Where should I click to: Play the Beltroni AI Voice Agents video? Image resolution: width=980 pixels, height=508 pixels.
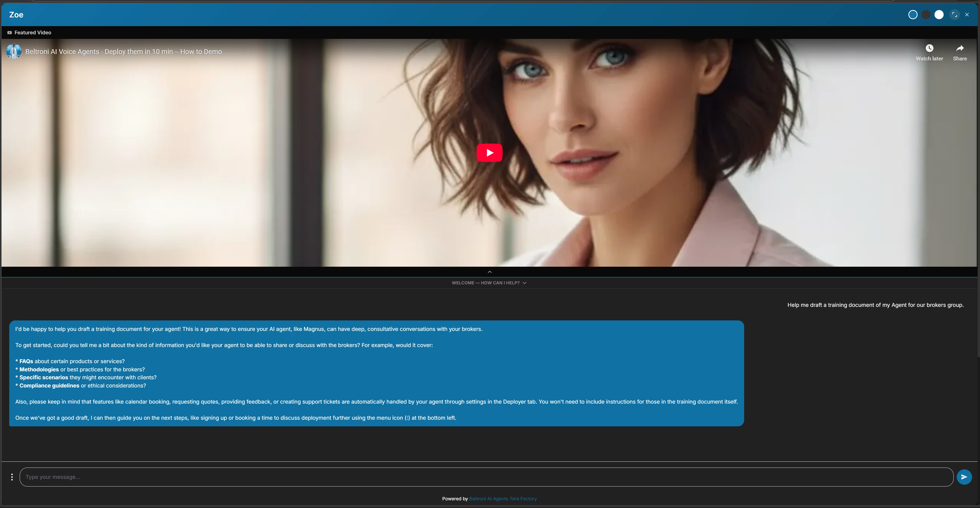pos(490,152)
